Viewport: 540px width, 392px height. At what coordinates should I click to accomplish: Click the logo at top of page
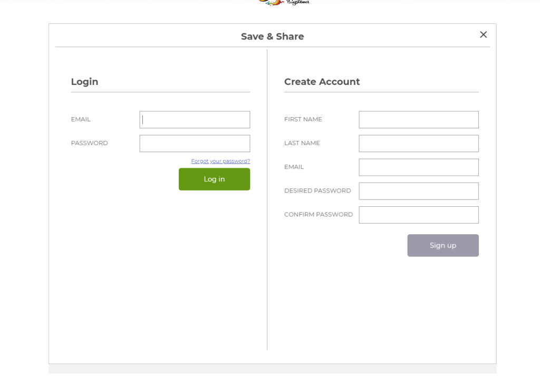[x=284, y=3]
